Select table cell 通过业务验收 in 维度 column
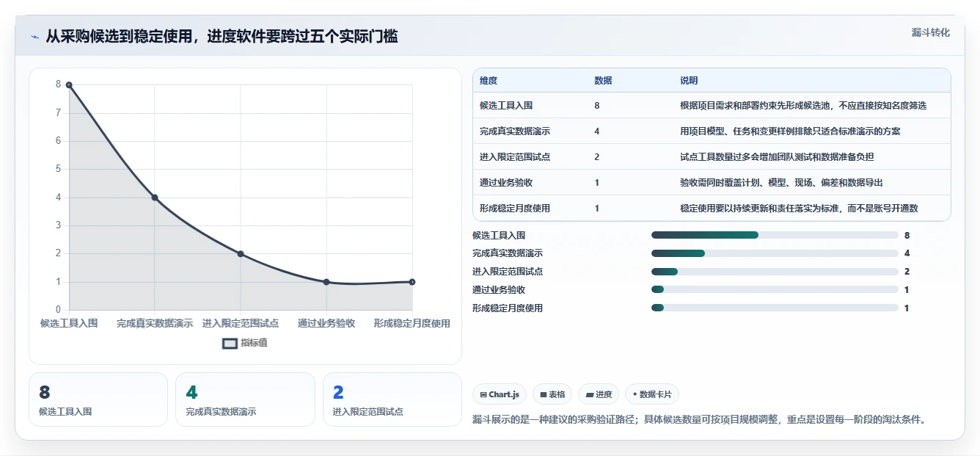980x456 pixels. pyautogui.click(x=506, y=183)
